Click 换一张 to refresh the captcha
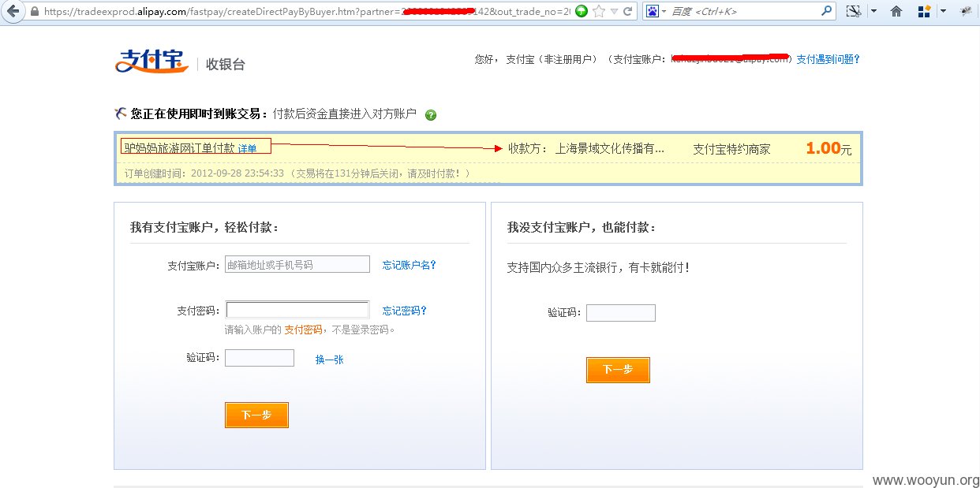The image size is (980, 488). [330, 359]
